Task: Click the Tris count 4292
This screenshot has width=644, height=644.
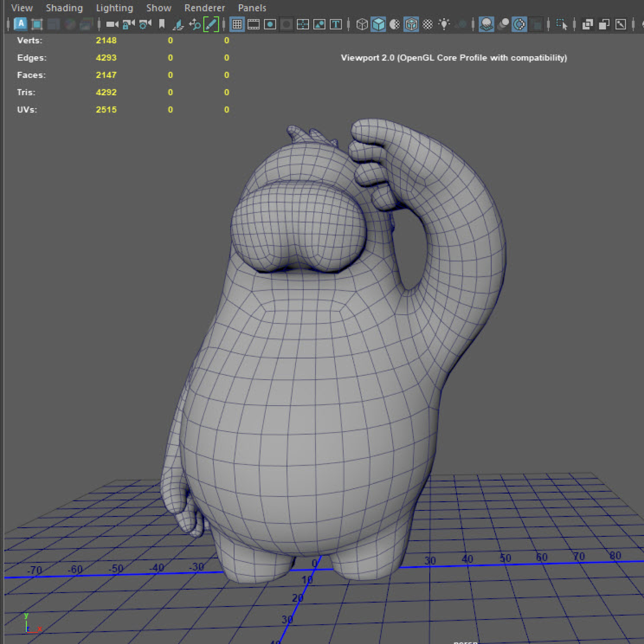Action: click(106, 92)
